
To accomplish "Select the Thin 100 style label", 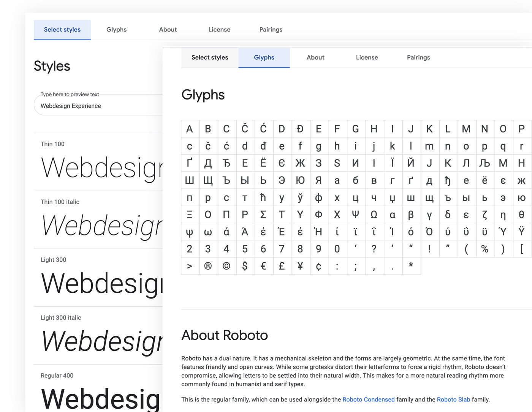I will pyautogui.click(x=52, y=144).
